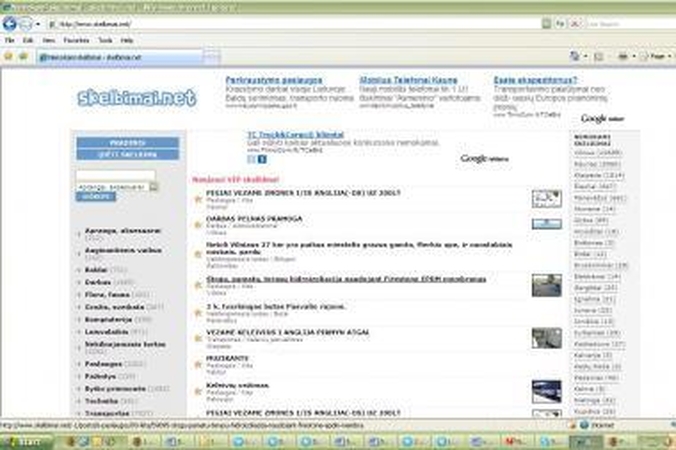Viewport: 676px width, 450px height.
Task: Click the browser Back arrow button
Action: [x=10, y=23]
